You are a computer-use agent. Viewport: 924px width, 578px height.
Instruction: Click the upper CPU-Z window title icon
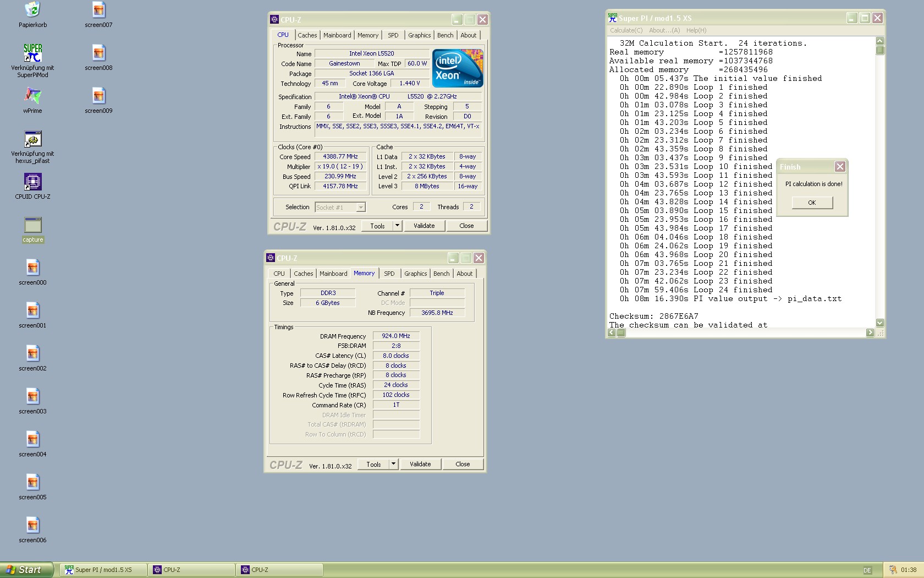click(x=274, y=19)
